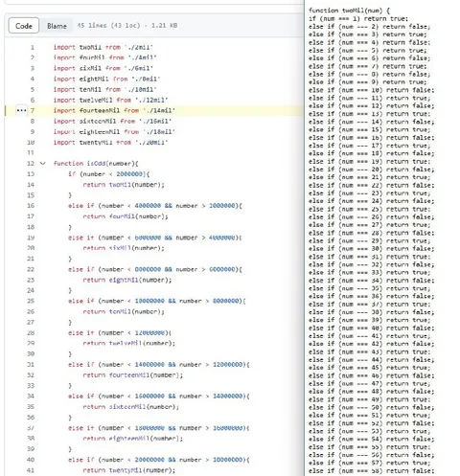Open the three-dot menu on line 7
The width and height of the screenshot is (460, 476).
21,110
